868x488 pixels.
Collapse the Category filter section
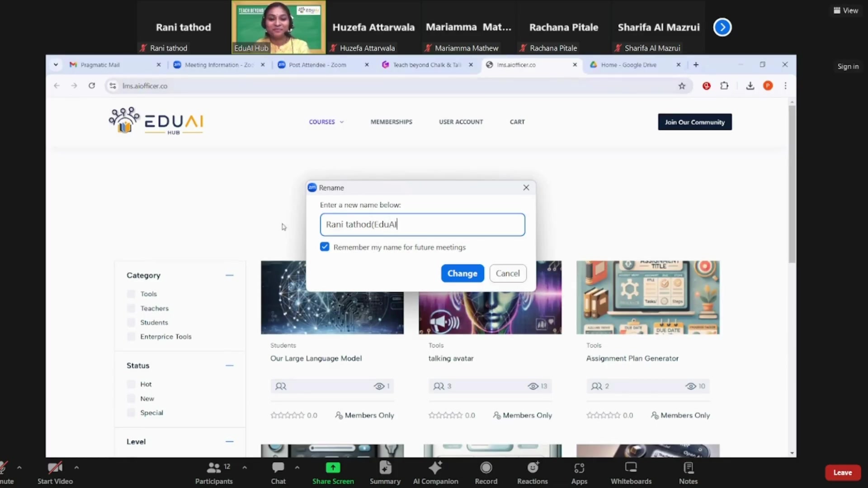coord(229,275)
